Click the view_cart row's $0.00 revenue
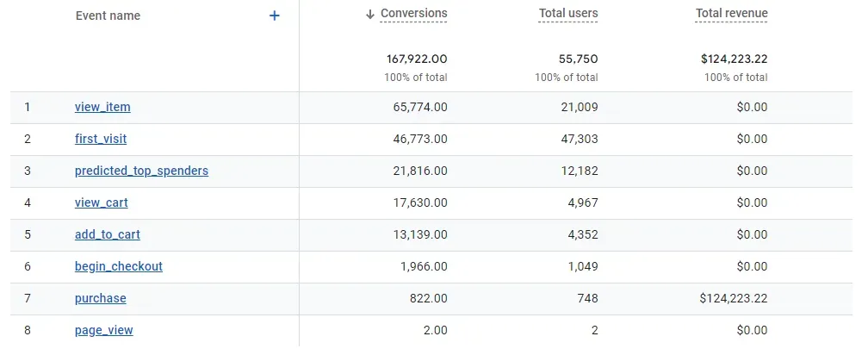Image resolution: width=868 pixels, height=355 pixels. pos(752,202)
